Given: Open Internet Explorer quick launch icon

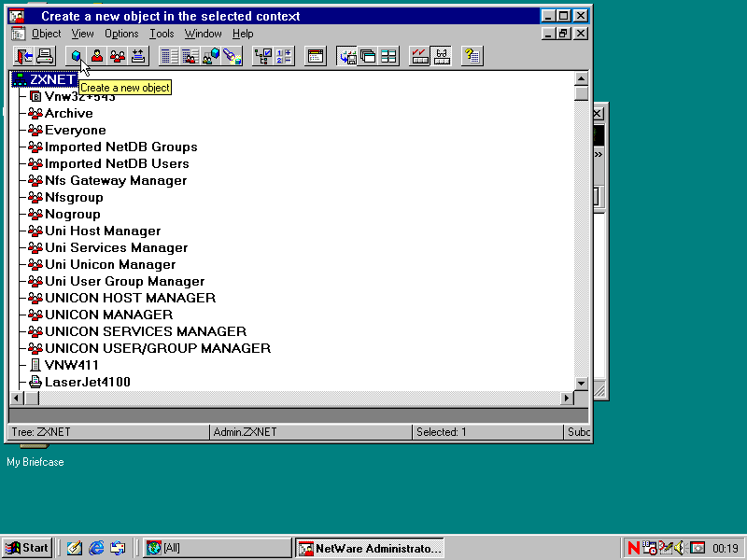Looking at the screenshot, I should 97,548.
